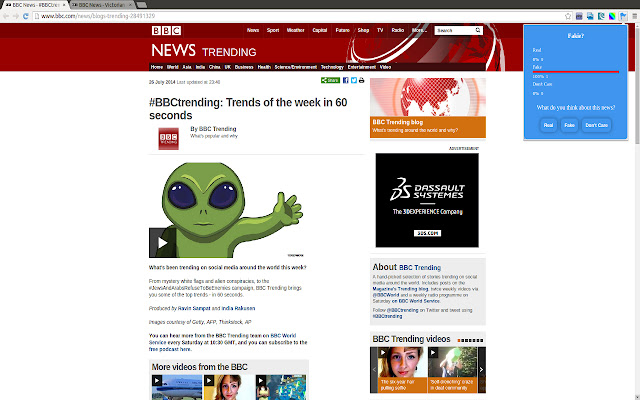Open Science/Environment news section
Viewport: 640px width, 400px height.
(296, 67)
